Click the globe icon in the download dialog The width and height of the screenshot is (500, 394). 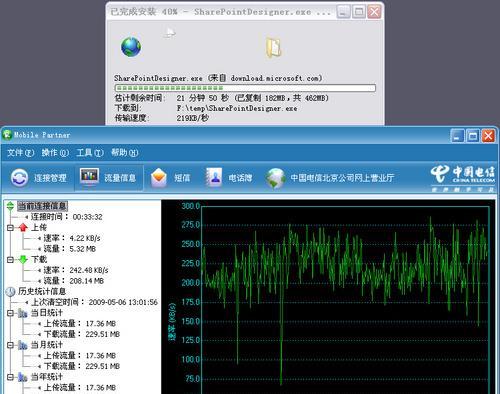131,47
